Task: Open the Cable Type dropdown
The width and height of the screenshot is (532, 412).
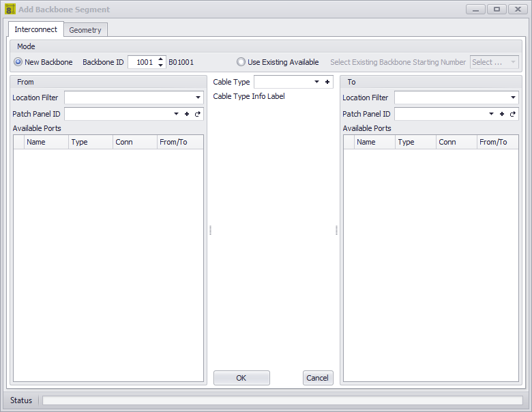Action: pyautogui.click(x=316, y=82)
